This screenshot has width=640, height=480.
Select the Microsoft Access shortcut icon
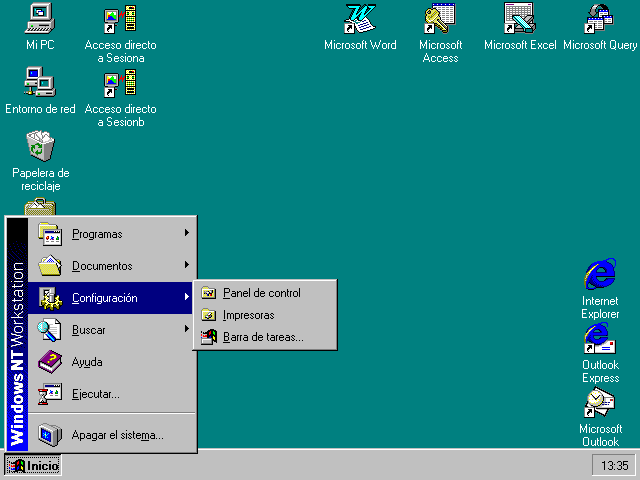point(440,18)
